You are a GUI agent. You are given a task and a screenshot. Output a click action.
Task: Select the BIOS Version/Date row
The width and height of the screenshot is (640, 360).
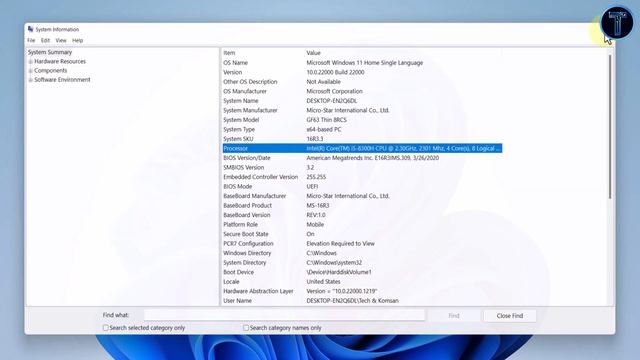pyautogui.click(x=362, y=158)
